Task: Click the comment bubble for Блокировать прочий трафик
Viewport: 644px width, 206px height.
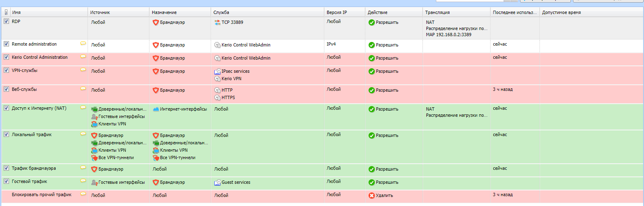Action: point(83,194)
